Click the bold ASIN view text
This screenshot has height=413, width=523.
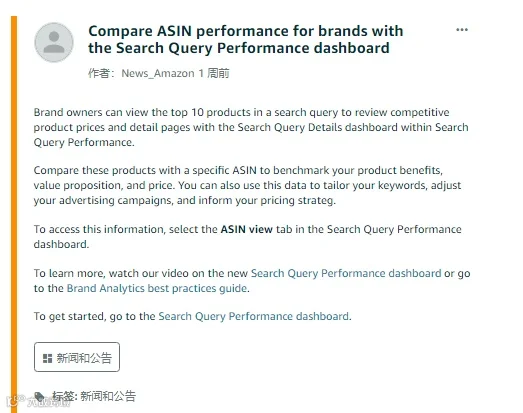(246, 229)
